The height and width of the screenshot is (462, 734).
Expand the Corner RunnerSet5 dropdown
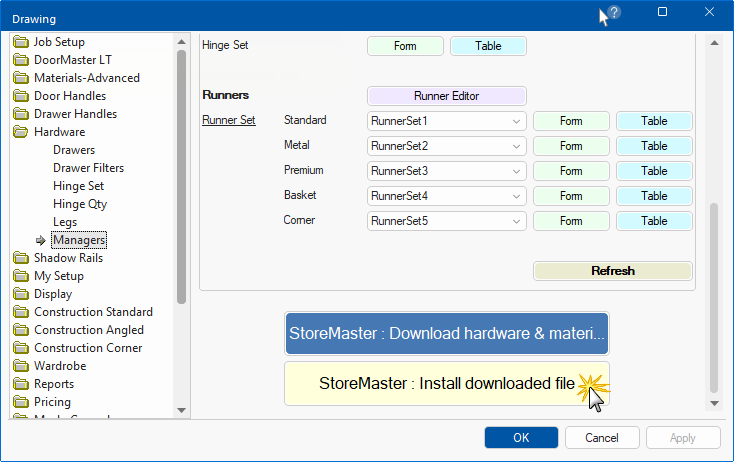click(516, 221)
